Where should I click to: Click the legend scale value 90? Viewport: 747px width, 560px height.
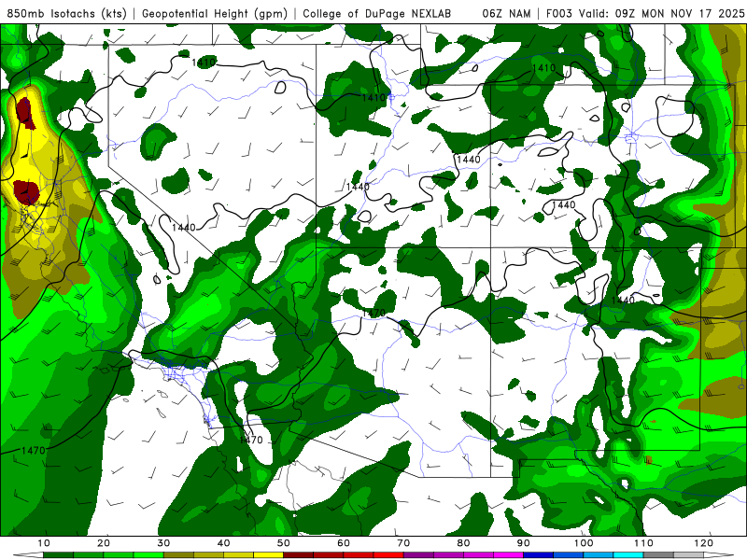524,543
